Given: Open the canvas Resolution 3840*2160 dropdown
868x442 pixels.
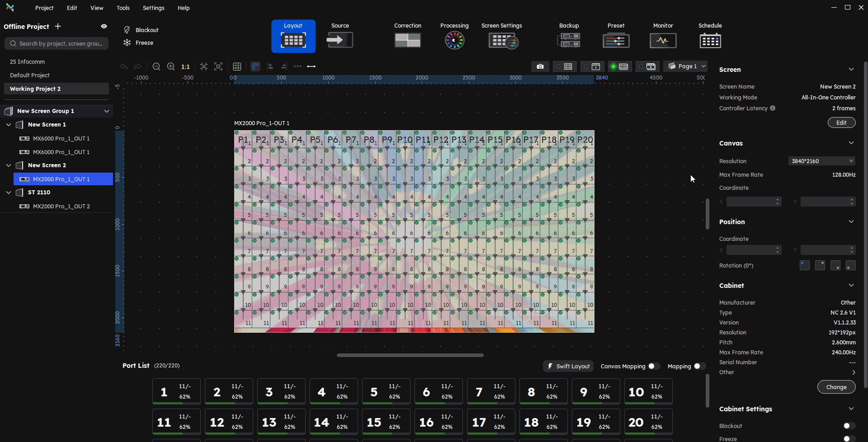Looking at the screenshot, I should (x=821, y=161).
